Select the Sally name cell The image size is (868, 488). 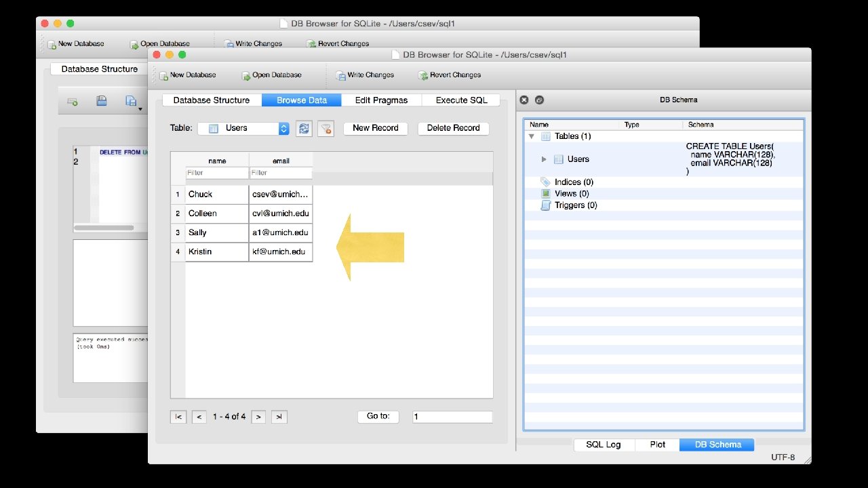(x=217, y=232)
